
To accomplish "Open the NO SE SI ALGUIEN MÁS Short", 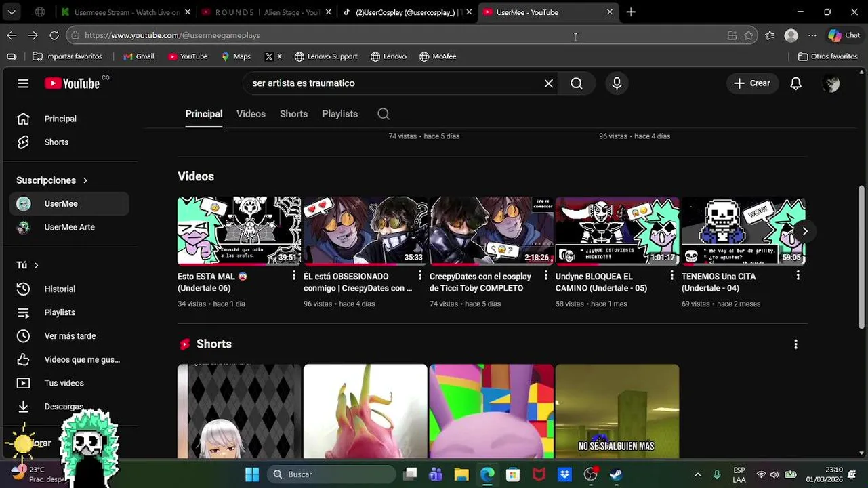I will pyautogui.click(x=617, y=411).
